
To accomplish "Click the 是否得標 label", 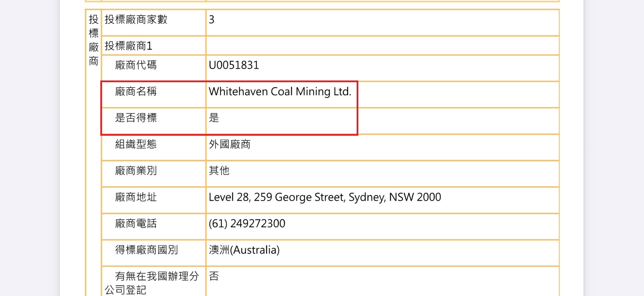I will 136,118.
